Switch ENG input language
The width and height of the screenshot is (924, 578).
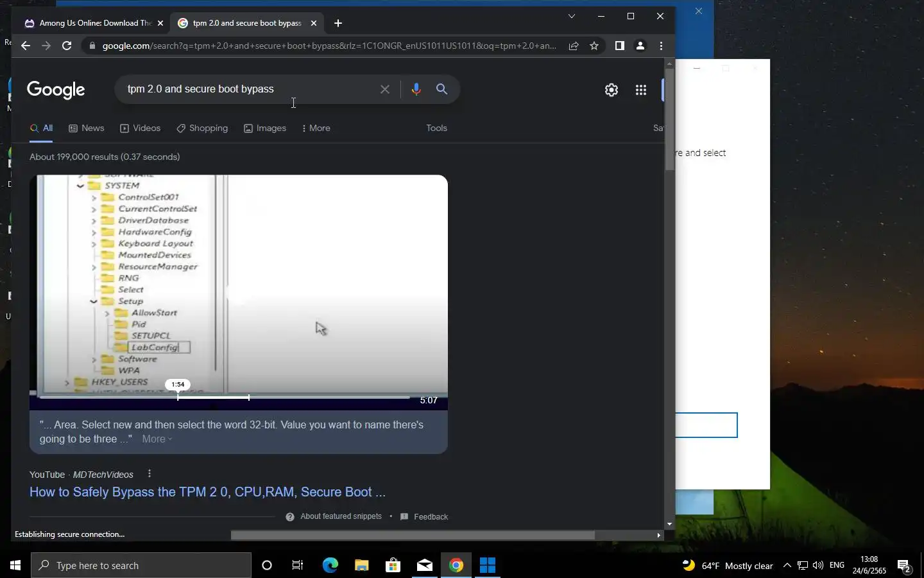point(837,566)
